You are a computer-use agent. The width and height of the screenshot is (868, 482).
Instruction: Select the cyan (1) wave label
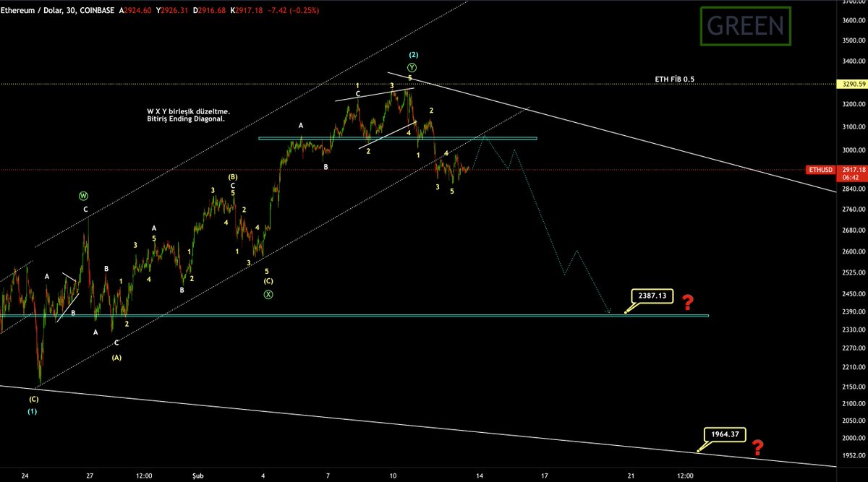coord(33,411)
